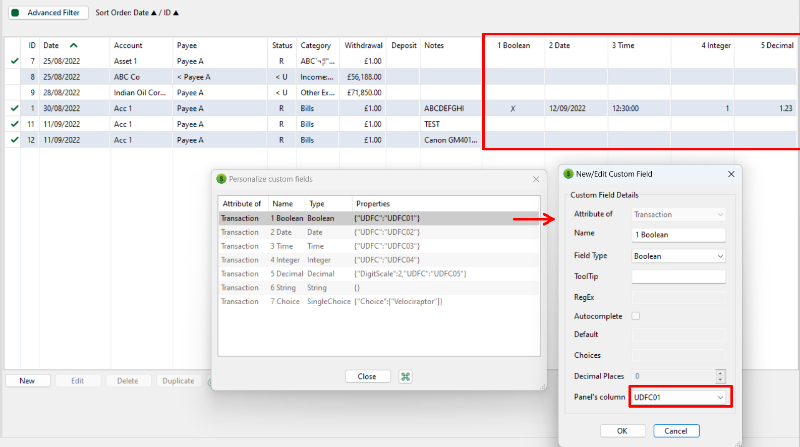
Task: Click Close in Personalize custom fields
Action: (367, 377)
